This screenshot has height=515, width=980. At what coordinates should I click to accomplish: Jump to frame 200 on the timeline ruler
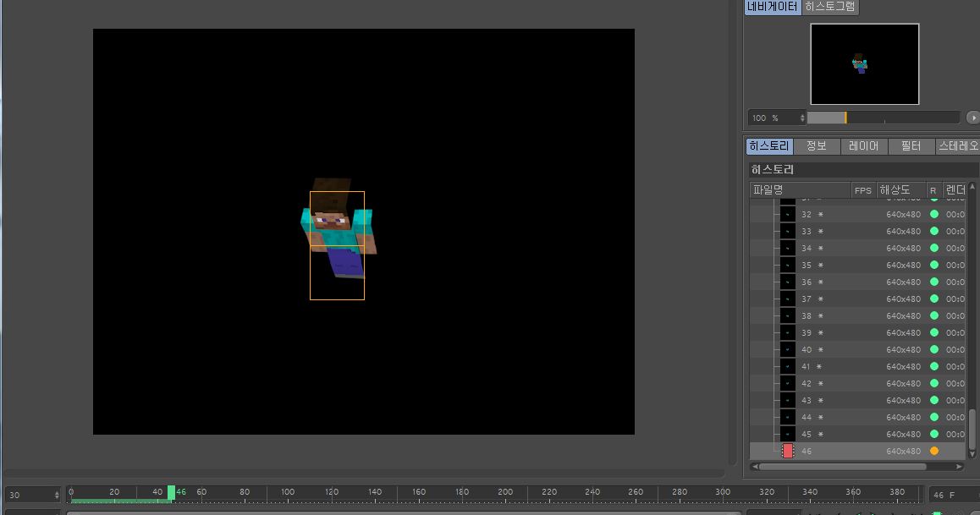pos(505,492)
